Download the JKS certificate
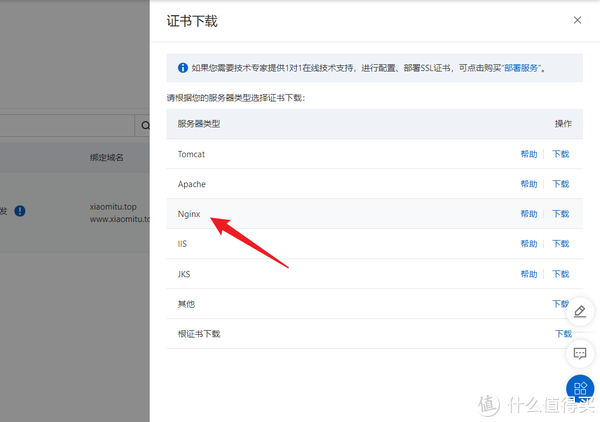The image size is (600, 422). 561,274
